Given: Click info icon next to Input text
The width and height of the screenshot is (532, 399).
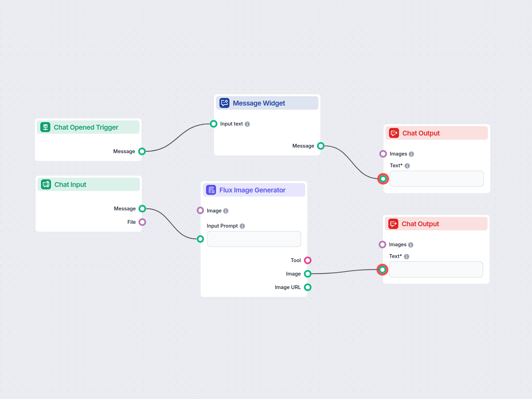Looking at the screenshot, I should tap(247, 124).
